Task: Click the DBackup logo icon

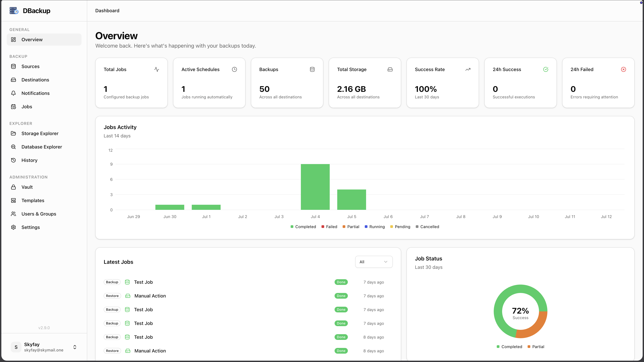Action: [x=14, y=11]
